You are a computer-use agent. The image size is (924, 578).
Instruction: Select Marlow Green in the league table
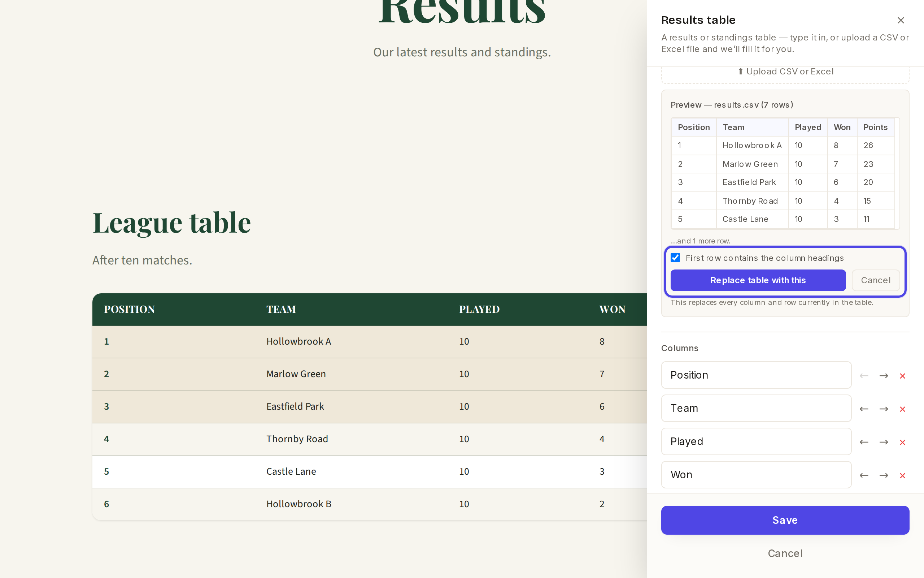coord(296,374)
